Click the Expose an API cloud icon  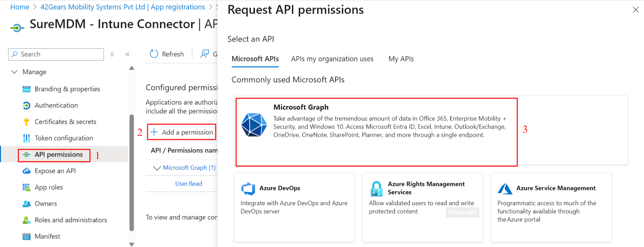point(27,171)
